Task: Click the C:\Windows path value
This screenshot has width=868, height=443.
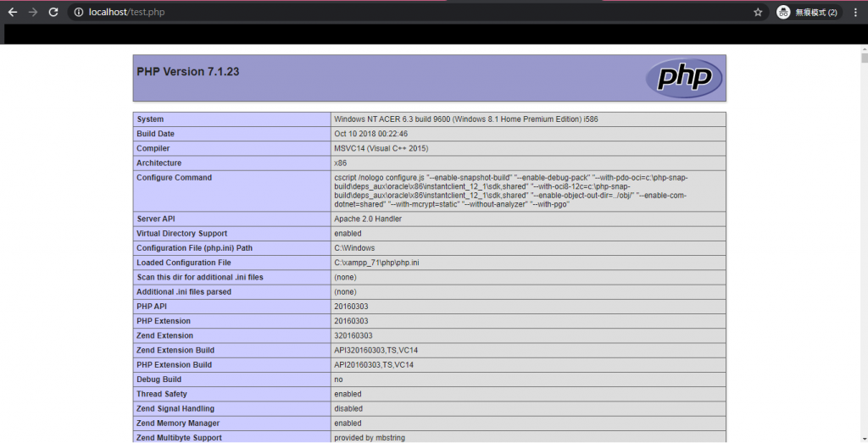Action: click(354, 248)
